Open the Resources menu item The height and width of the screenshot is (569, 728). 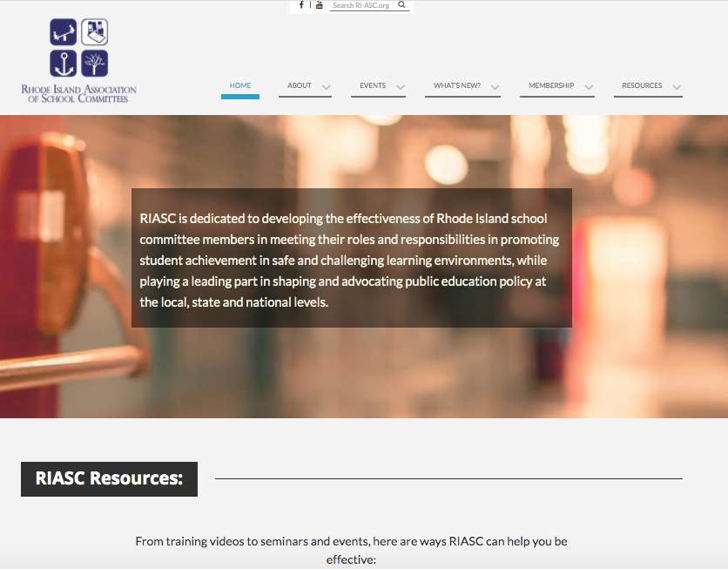click(x=642, y=85)
